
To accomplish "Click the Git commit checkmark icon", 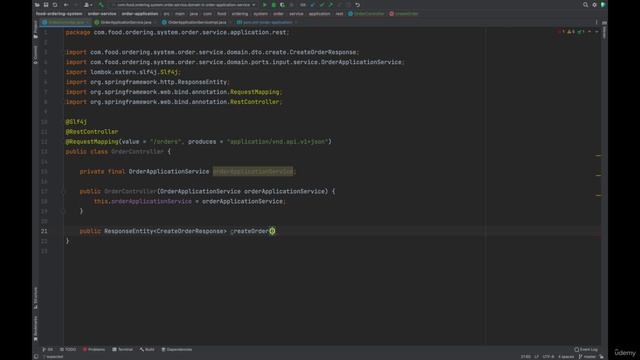I will [x=322, y=5].
